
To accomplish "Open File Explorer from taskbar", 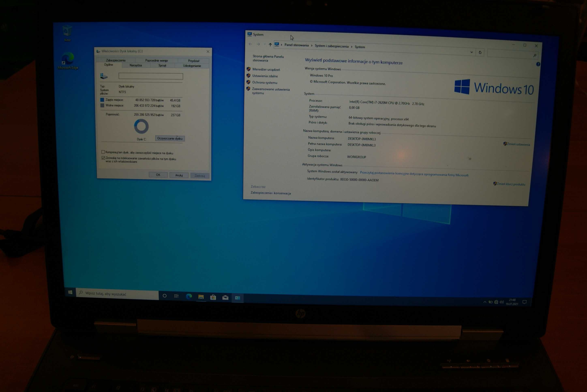I will click(x=201, y=297).
